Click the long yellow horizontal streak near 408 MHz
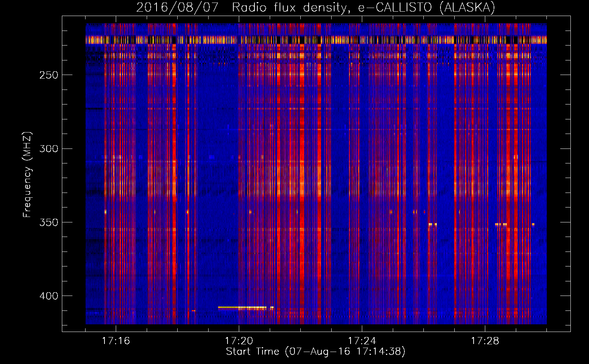 coord(242,308)
